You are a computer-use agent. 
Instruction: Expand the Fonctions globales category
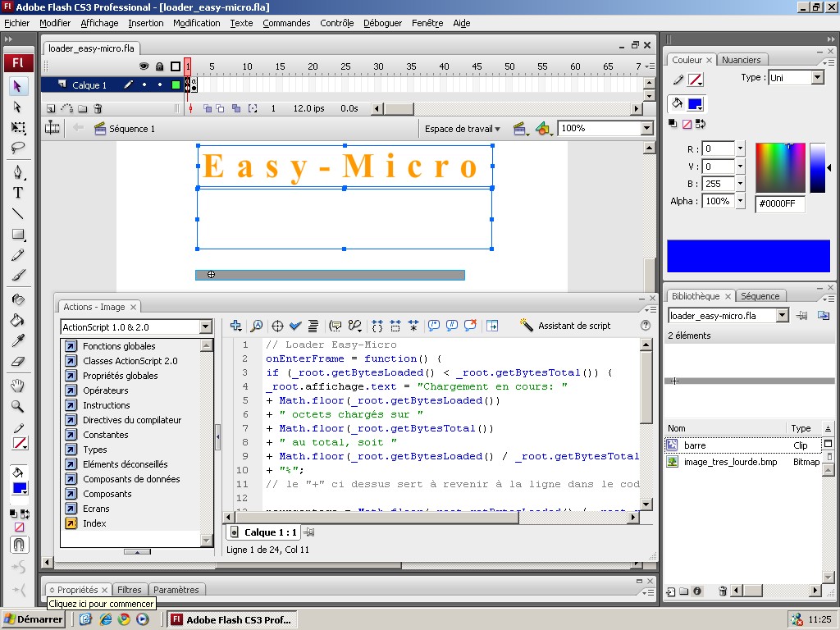(119, 346)
